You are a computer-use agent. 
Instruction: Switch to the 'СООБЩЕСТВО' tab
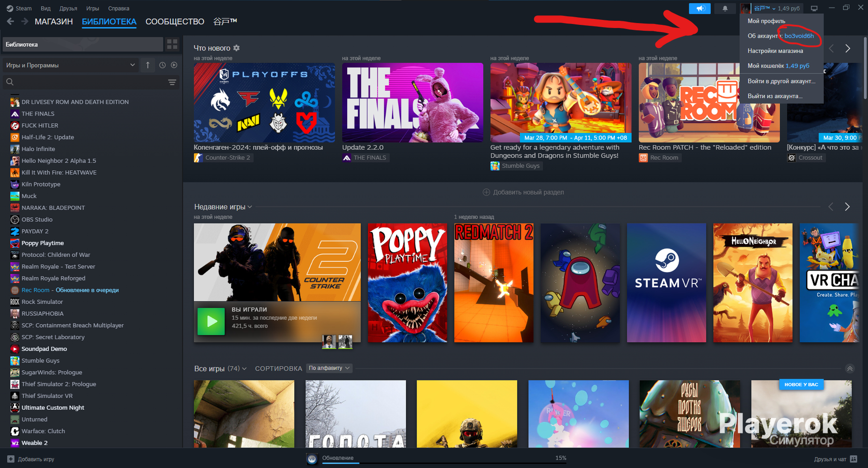tap(175, 22)
